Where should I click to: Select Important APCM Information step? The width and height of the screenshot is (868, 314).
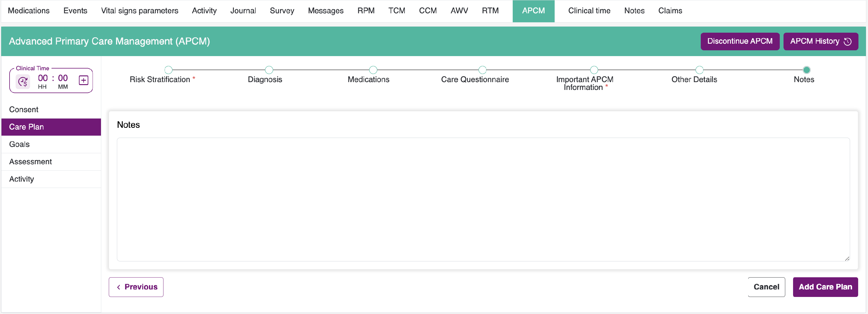tap(594, 70)
